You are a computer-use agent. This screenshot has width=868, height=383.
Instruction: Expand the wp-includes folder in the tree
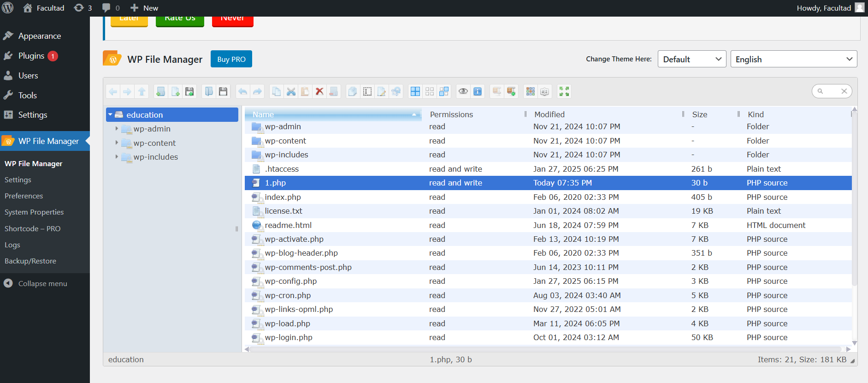pyautogui.click(x=117, y=157)
